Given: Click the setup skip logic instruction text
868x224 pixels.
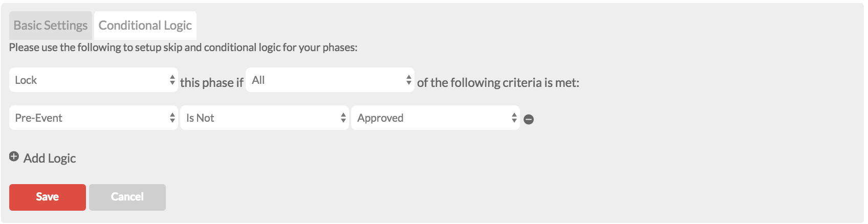Looking at the screenshot, I should point(183,48).
